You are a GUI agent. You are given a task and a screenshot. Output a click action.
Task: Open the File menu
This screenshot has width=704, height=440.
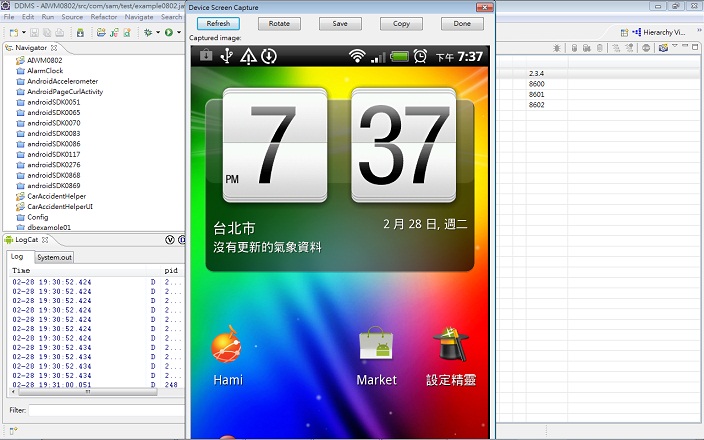pyautogui.click(x=9, y=17)
